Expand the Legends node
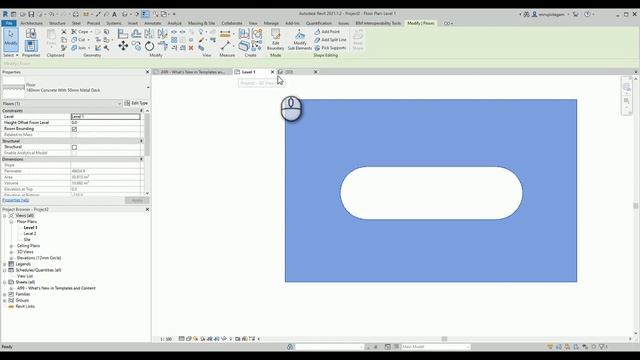640x360 pixels. pos(5,264)
